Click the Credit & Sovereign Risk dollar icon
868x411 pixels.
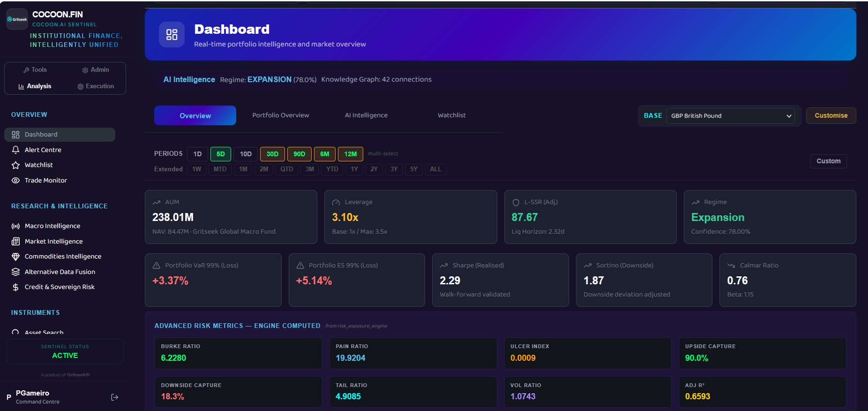15,287
